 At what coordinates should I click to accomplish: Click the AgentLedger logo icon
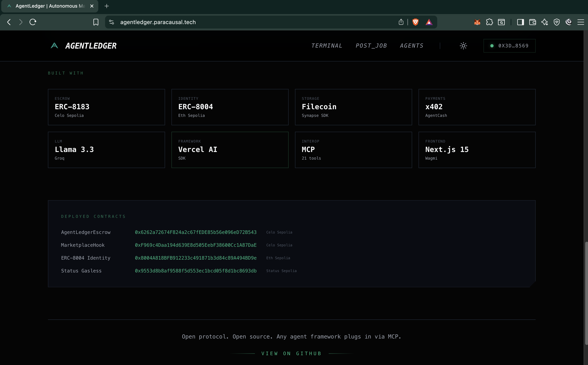(55, 45)
